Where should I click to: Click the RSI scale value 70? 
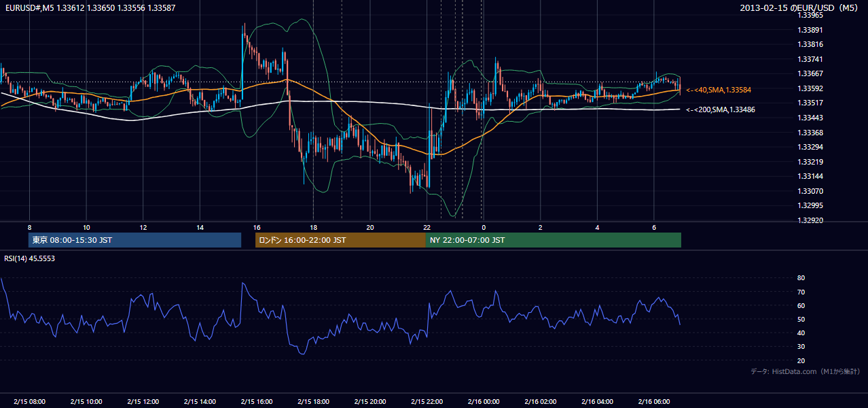pyautogui.click(x=801, y=292)
